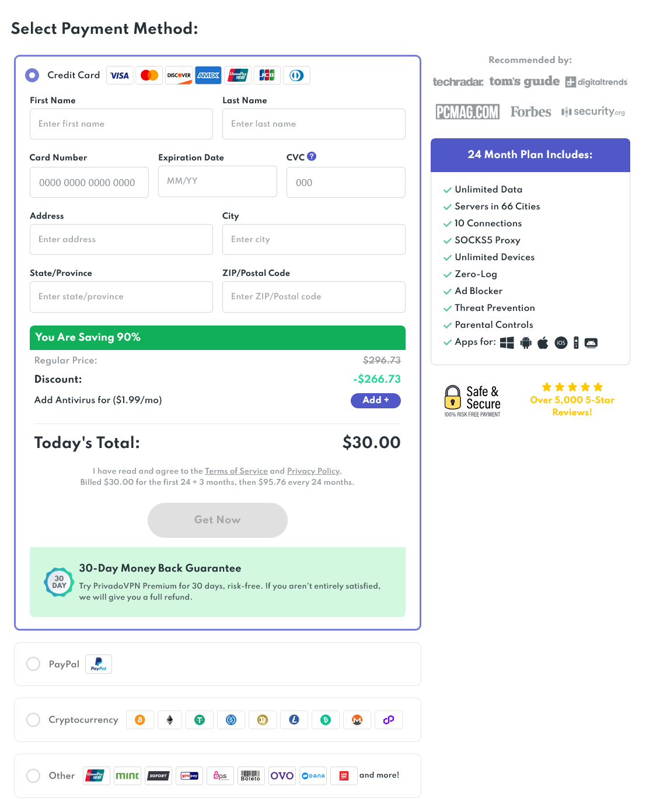Click the Boleto barcode payment logo

pyautogui.click(x=250, y=776)
